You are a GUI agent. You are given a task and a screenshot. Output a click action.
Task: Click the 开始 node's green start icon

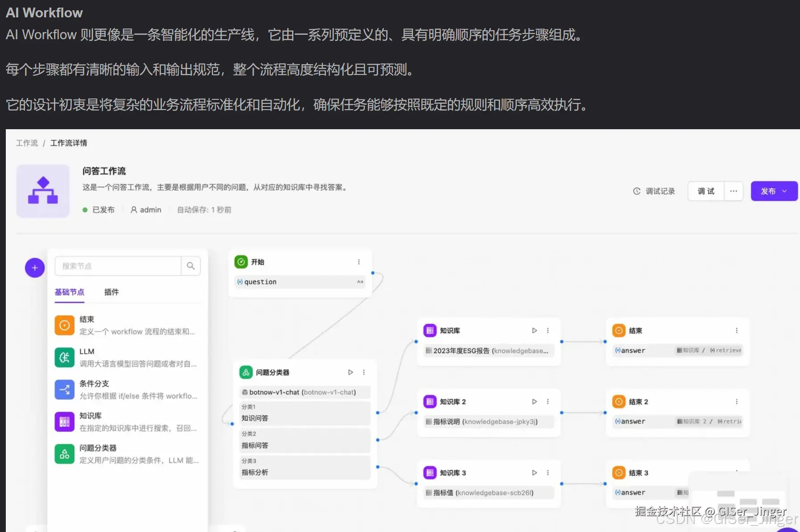241,262
